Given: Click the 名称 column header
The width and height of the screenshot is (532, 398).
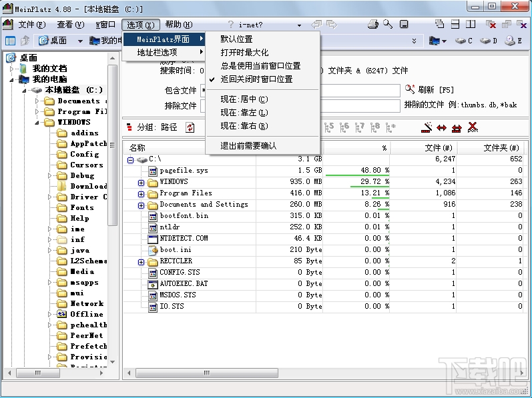Looking at the screenshot, I should [x=189, y=148].
